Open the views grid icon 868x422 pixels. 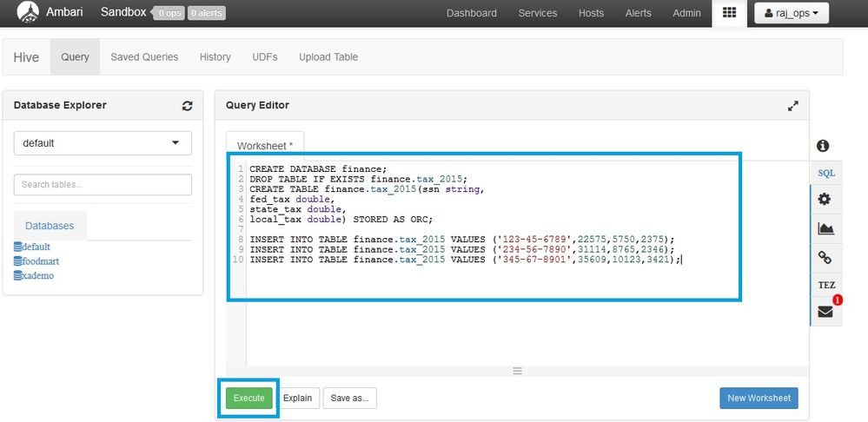[x=729, y=12]
